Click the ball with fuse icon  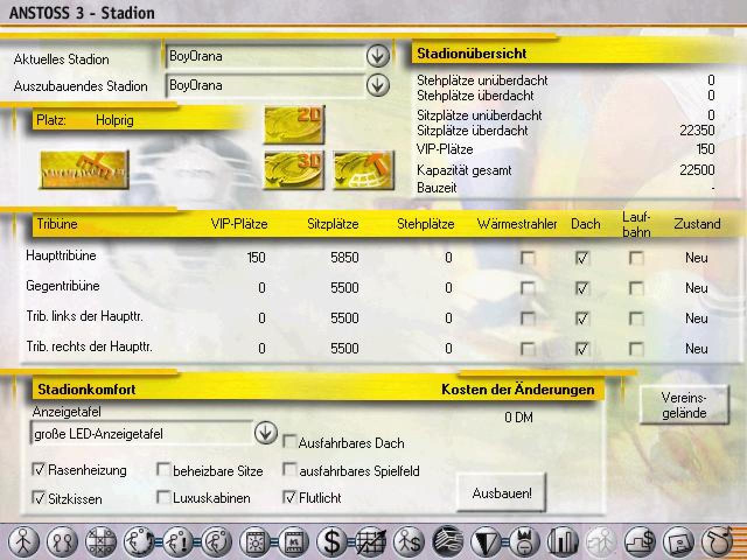click(x=717, y=542)
